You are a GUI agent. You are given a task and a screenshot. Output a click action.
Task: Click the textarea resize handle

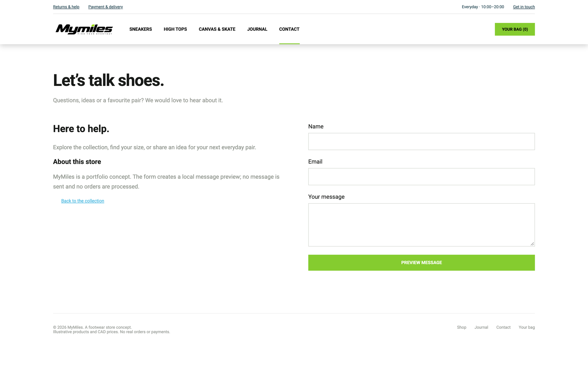532,244
